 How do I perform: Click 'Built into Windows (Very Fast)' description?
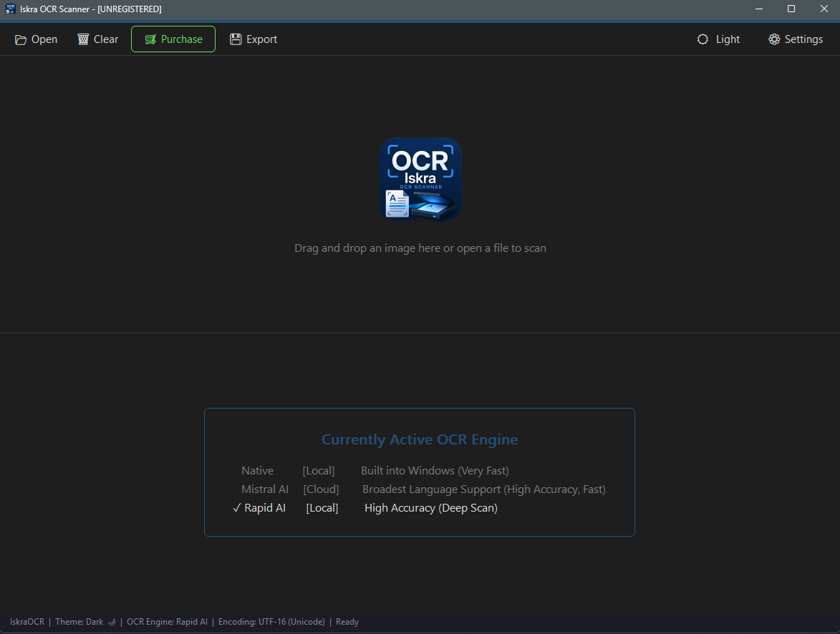[x=435, y=471]
